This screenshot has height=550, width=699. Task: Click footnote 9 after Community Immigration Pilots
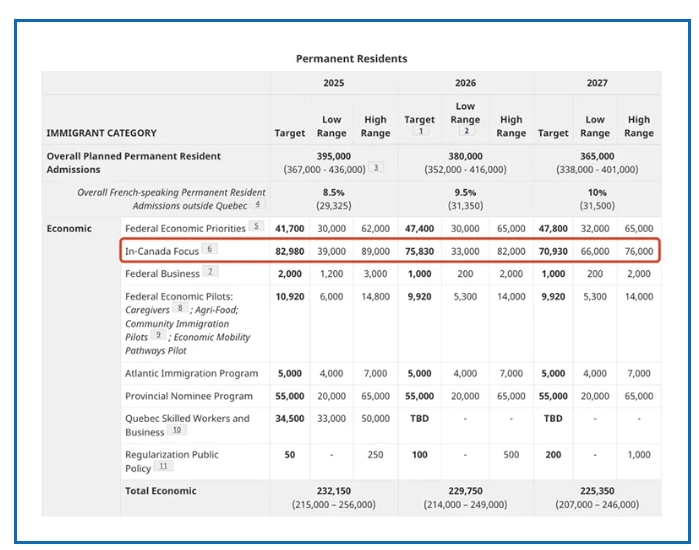pyautogui.click(x=158, y=338)
